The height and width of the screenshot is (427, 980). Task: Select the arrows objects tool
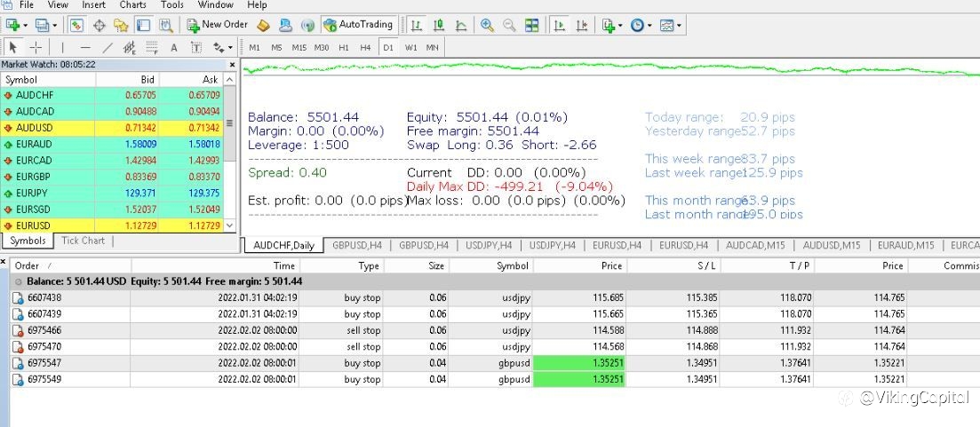tap(219, 47)
